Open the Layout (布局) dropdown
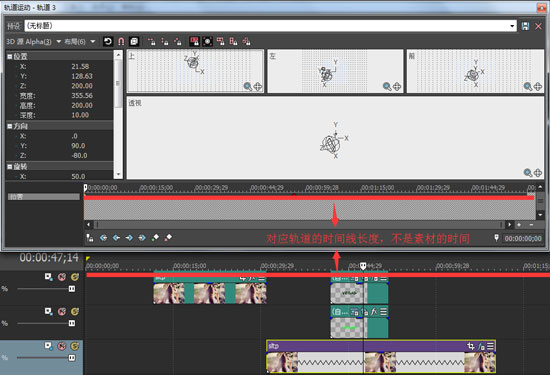The width and height of the screenshot is (550, 375). tap(93, 42)
